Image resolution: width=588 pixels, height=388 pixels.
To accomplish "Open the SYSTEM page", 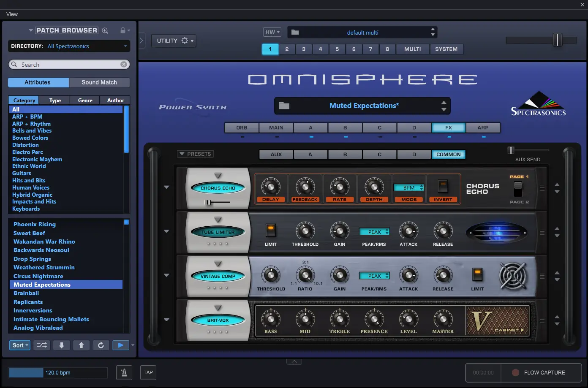I will (446, 49).
